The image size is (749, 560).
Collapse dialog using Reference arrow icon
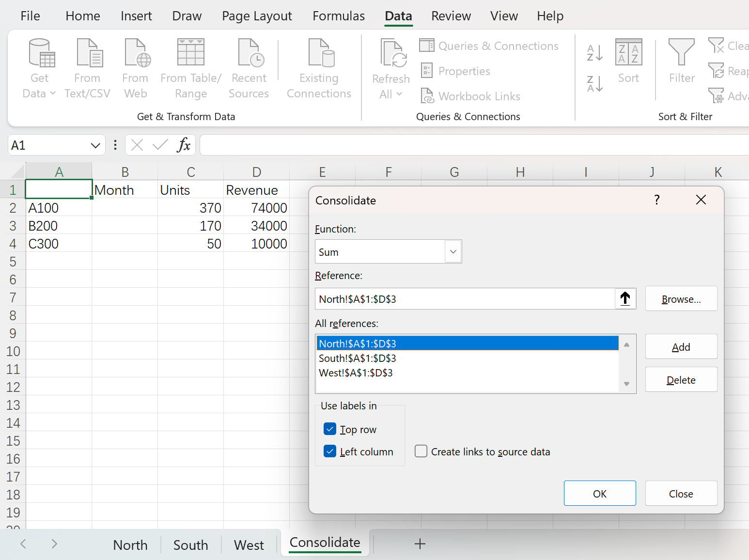coord(625,298)
